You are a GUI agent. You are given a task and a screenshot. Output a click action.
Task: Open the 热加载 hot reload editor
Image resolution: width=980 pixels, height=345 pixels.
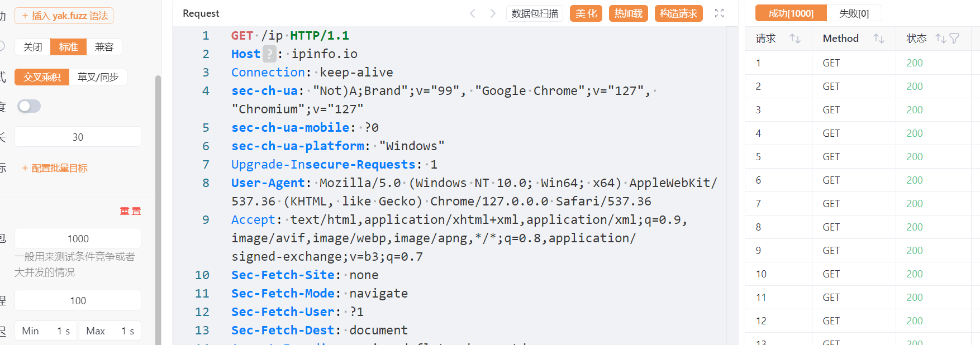click(628, 13)
